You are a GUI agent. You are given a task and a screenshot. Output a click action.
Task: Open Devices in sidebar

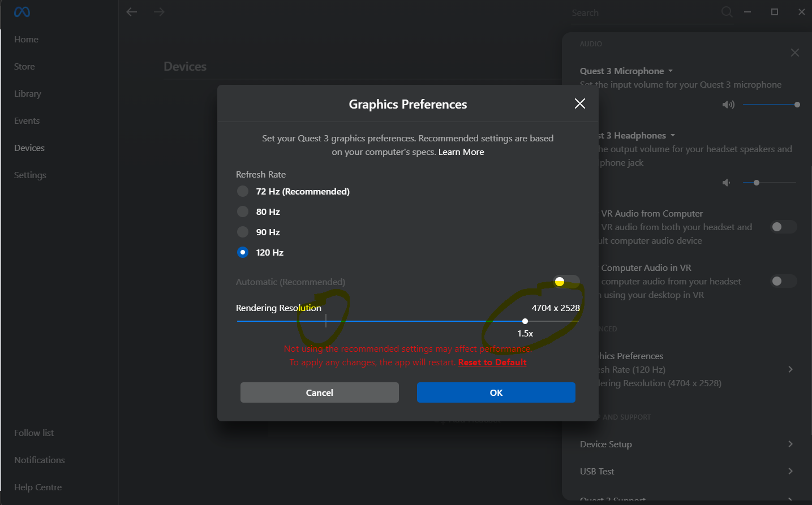29,148
